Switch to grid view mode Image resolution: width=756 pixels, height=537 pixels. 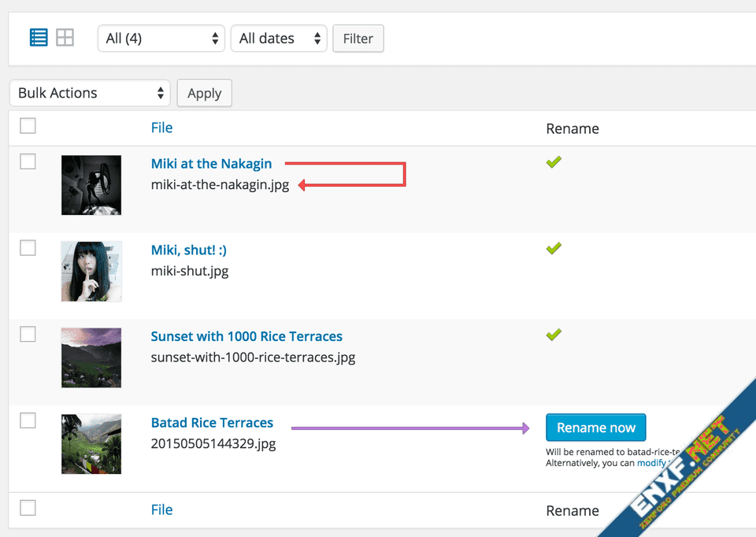click(x=65, y=37)
